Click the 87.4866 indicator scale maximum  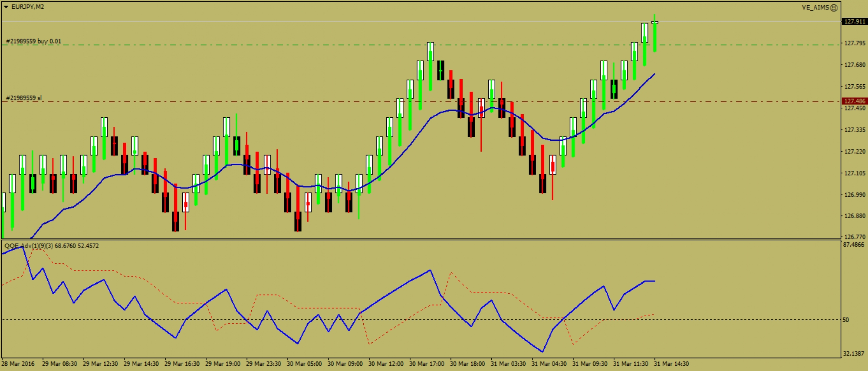point(853,245)
